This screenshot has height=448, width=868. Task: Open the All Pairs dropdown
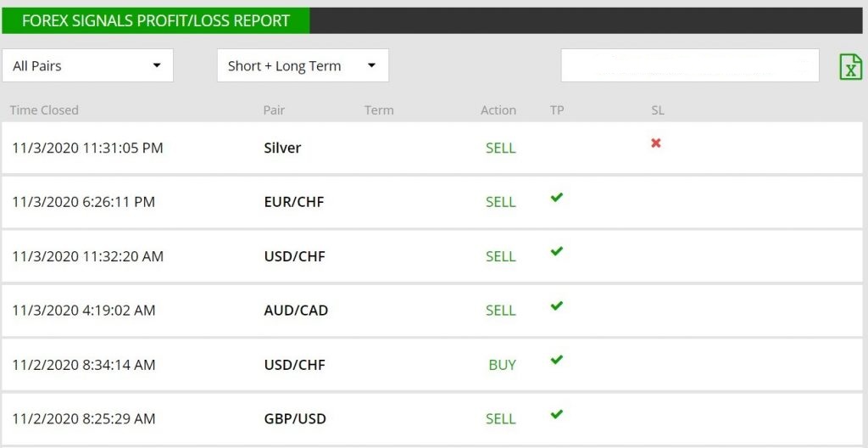[x=87, y=65]
